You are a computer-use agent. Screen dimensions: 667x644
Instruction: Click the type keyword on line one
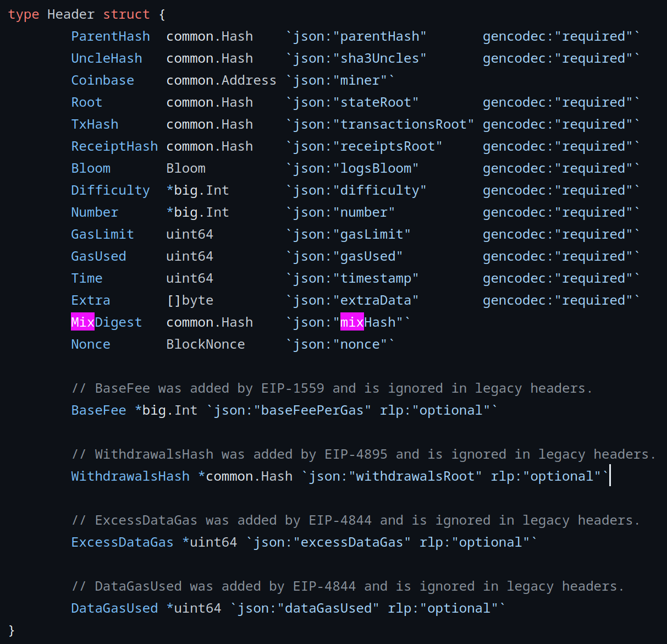coord(23,14)
